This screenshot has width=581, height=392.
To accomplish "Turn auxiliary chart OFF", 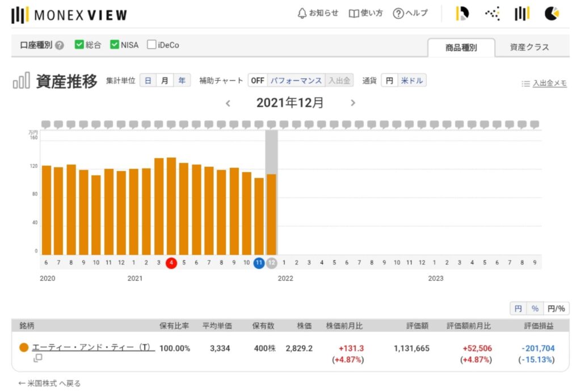I will 258,81.
